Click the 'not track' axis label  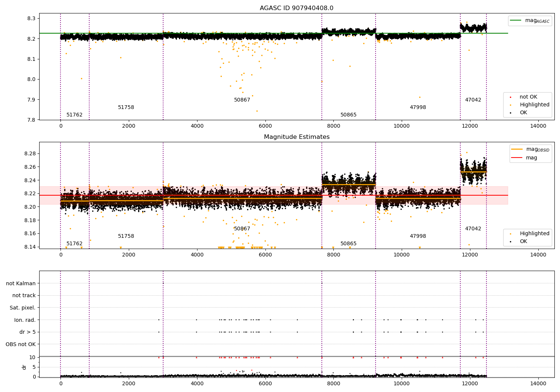(24, 296)
